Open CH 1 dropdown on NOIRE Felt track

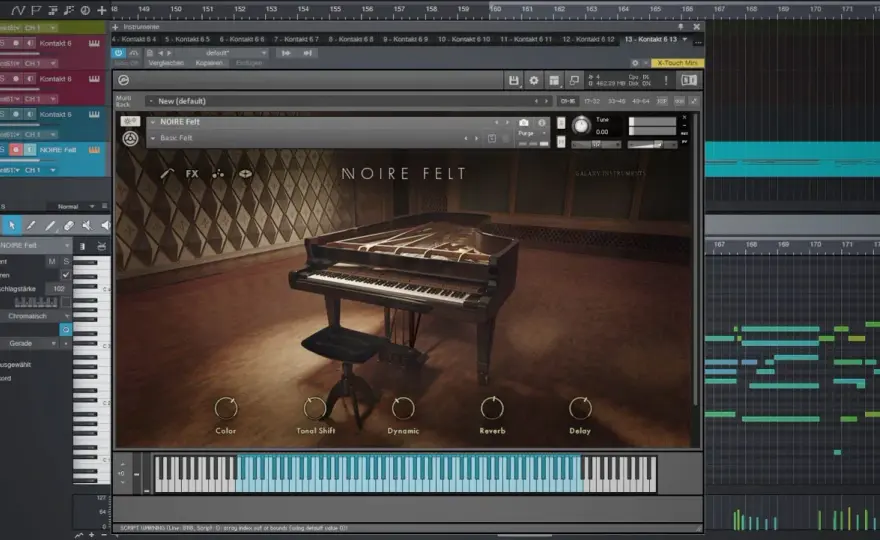(x=39, y=170)
